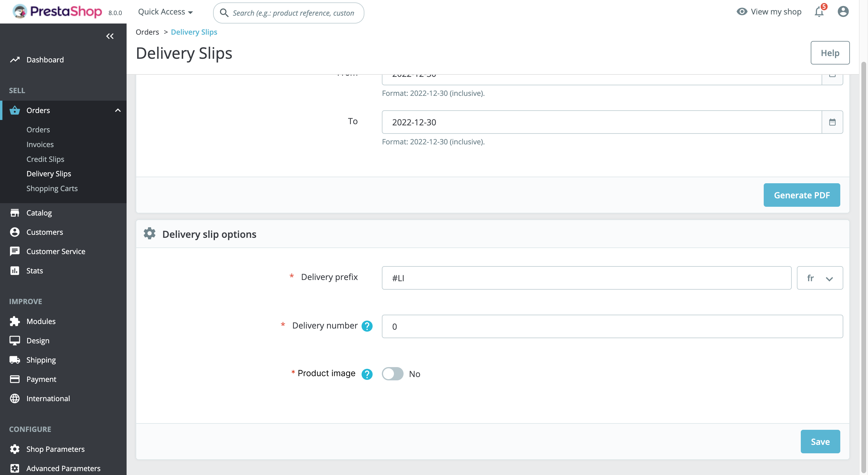The width and height of the screenshot is (868, 475).
Task: Open Shopping Carts from the Orders menu
Action: coord(52,188)
